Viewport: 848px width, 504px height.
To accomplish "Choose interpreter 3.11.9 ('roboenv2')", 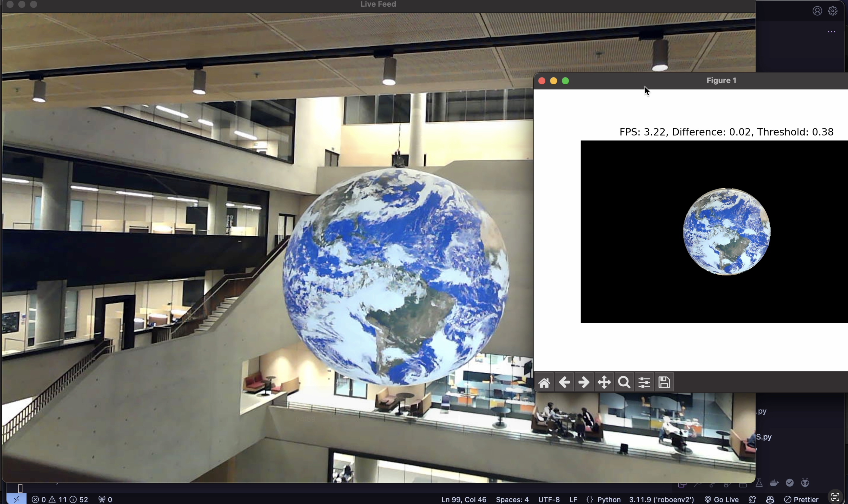I will [661, 499].
